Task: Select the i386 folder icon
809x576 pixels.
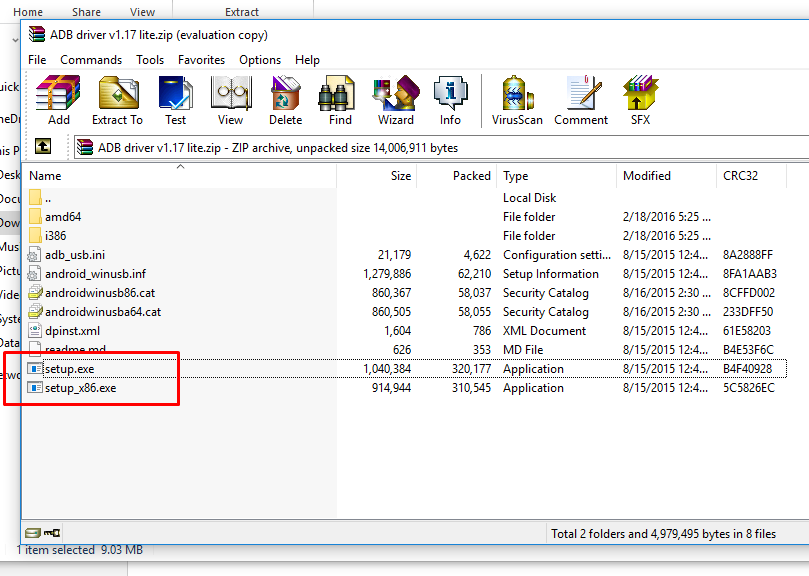Action: pos(35,235)
